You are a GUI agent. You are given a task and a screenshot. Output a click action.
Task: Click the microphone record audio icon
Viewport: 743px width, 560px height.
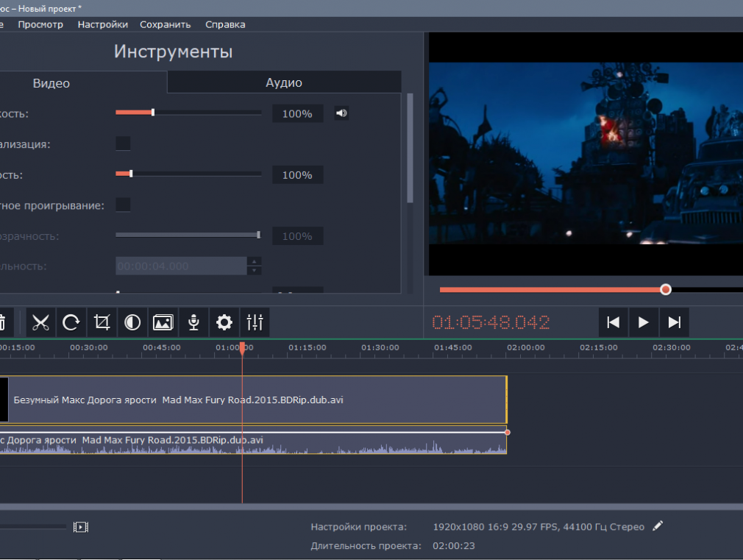click(x=193, y=322)
